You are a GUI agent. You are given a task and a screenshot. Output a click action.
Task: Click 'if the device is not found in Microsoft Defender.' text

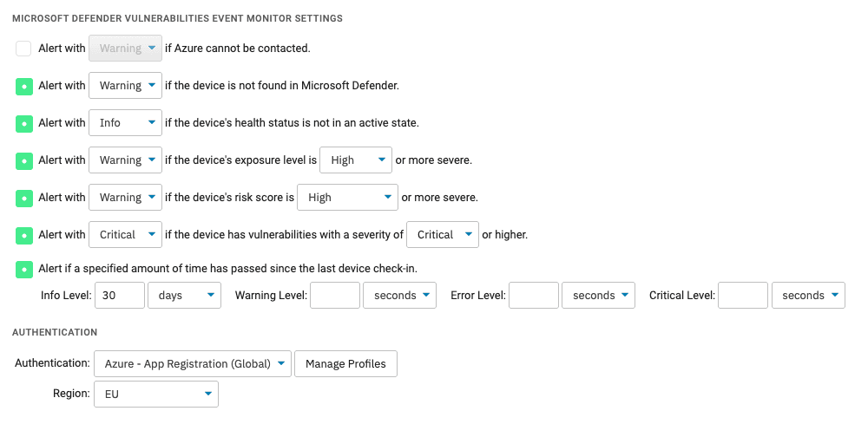tap(282, 86)
